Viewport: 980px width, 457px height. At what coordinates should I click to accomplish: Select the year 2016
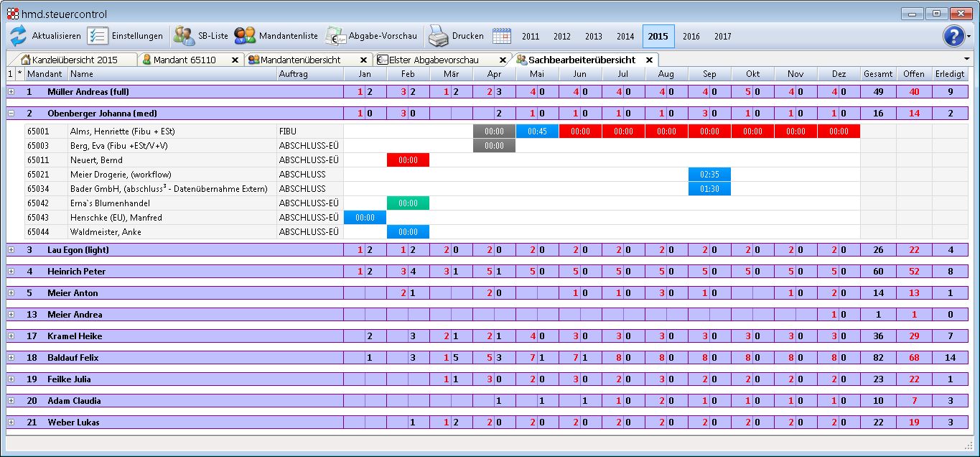(x=691, y=36)
